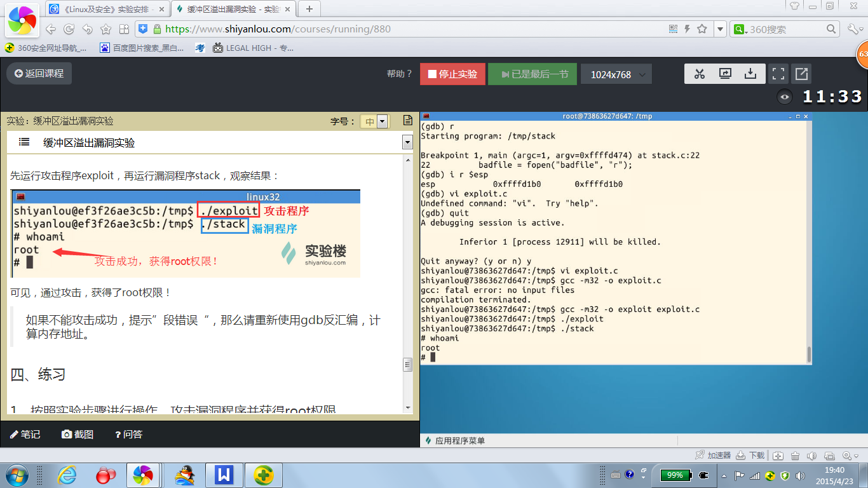
Task: Click the 返回课程 back button
Action: 39,74
